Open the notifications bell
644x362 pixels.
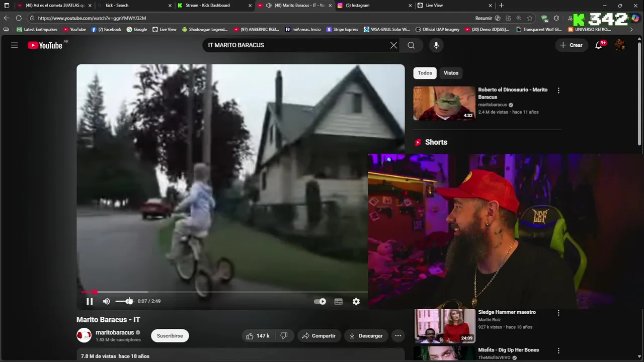599,45
